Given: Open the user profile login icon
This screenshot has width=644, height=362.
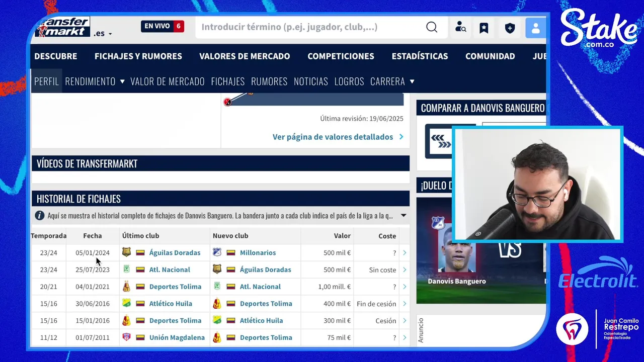Looking at the screenshot, I should pyautogui.click(x=535, y=28).
